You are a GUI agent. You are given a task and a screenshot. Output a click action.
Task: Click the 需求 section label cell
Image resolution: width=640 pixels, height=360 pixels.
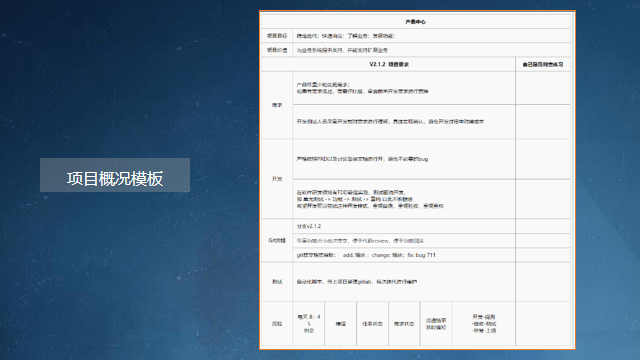pos(277,105)
